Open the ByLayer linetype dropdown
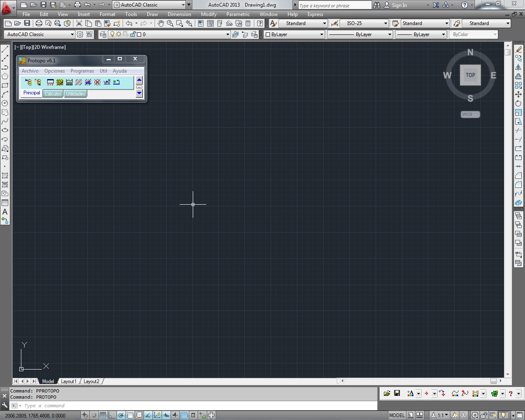Screen dimensions: 525x420 [360, 34]
